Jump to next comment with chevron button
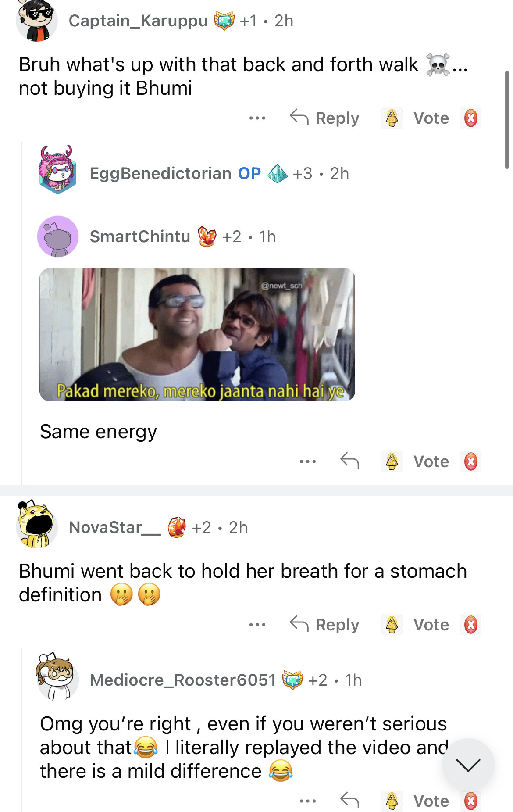The image size is (513, 812). 468,765
